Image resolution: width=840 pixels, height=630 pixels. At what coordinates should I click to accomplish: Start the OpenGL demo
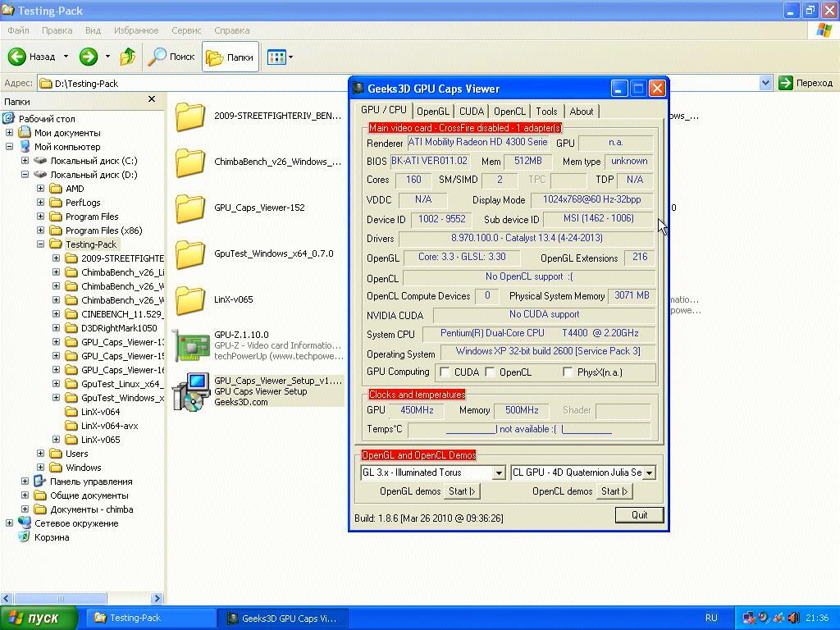click(462, 491)
